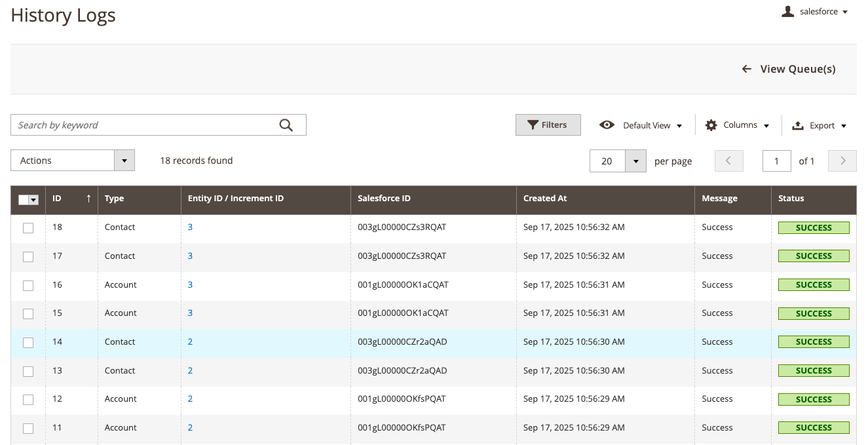The height and width of the screenshot is (445, 868).
Task: Open the per page size dropdown arrow
Action: click(x=635, y=161)
